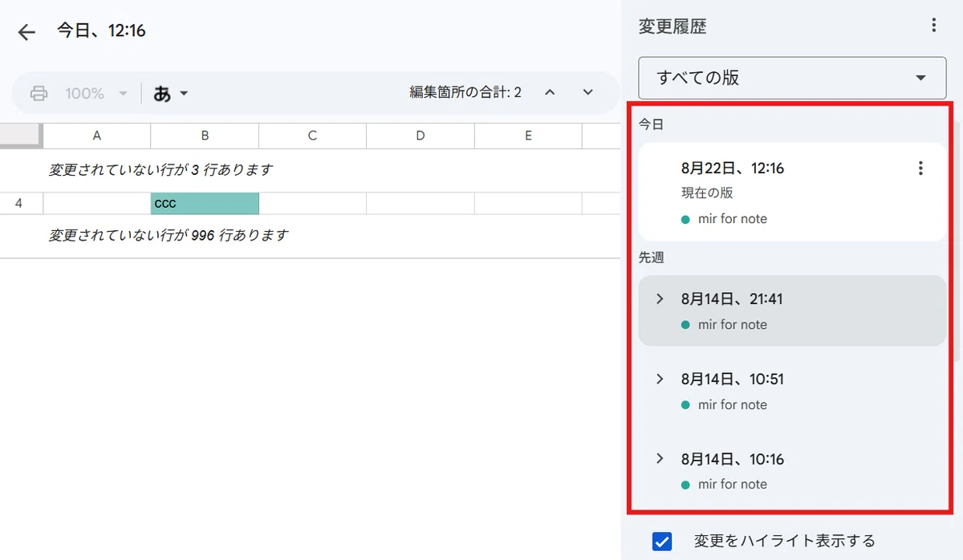Open the 変更履歴 panel three-dot menu
Screen dimensions: 963x560
coord(933,26)
